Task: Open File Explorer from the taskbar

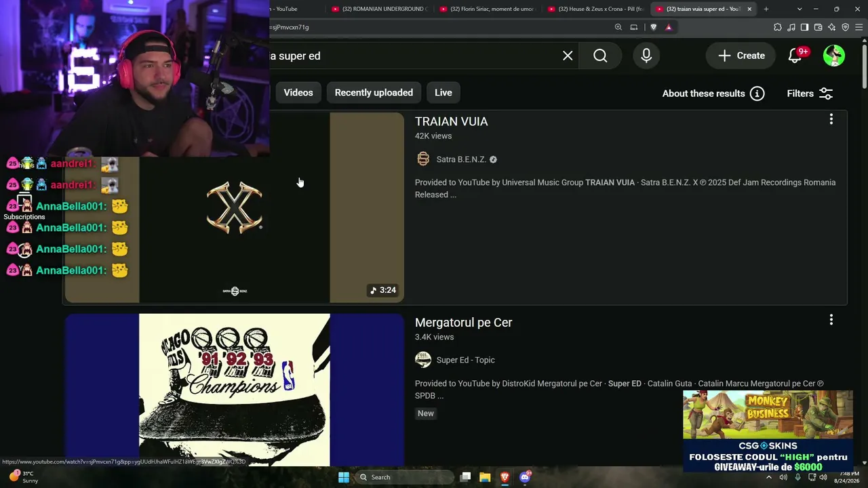Action: point(485,477)
